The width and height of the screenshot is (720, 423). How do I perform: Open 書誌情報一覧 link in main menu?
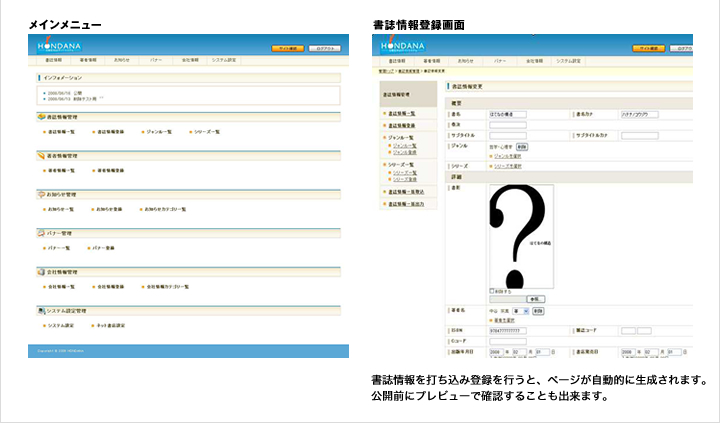[x=62, y=132]
